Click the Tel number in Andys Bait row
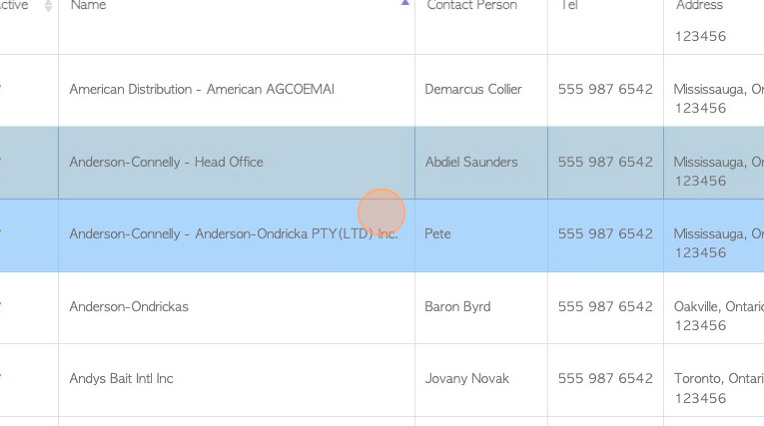Image resolution: width=764 pixels, height=426 pixels. [x=605, y=379]
